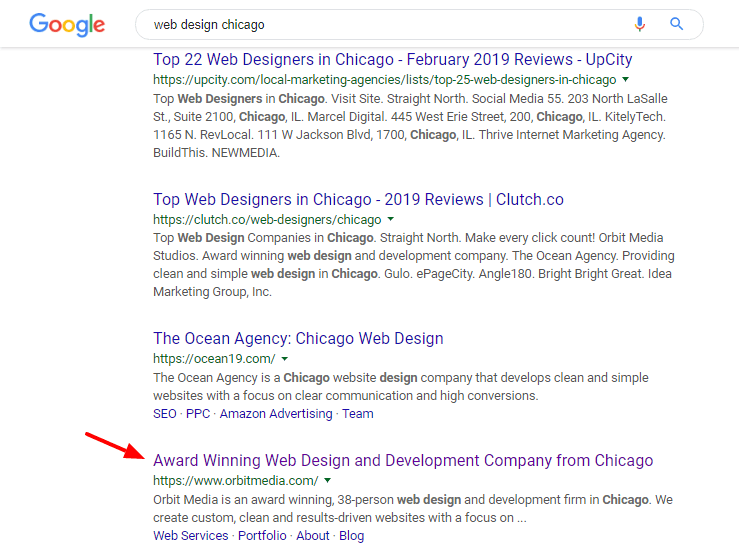Open Top Web Designers Clutch.co result

click(358, 199)
